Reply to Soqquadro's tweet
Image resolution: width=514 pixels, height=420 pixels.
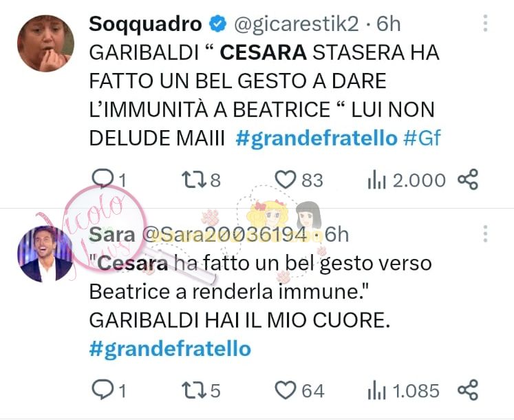click(x=103, y=179)
